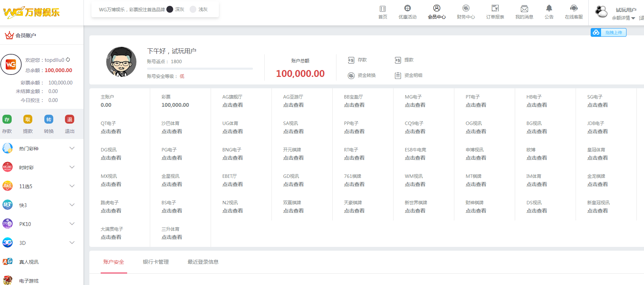Click the user avatar picture
The width and height of the screenshot is (644, 285).
click(x=121, y=62)
